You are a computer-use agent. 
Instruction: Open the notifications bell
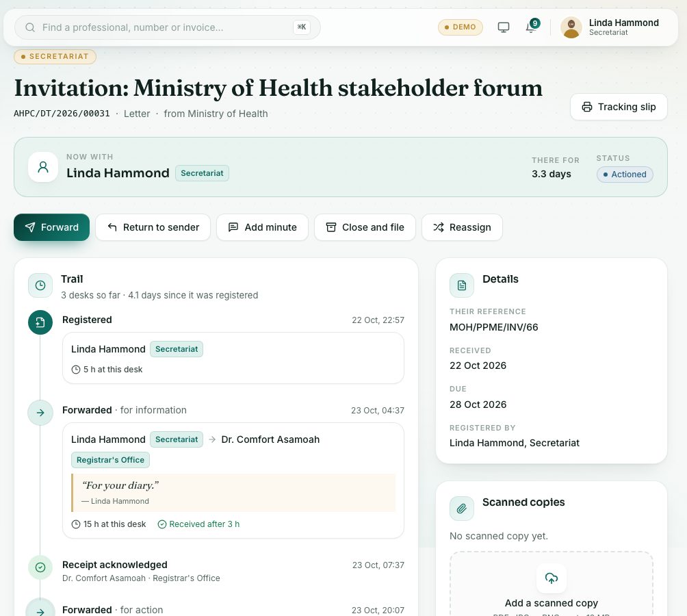pos(532,27)
